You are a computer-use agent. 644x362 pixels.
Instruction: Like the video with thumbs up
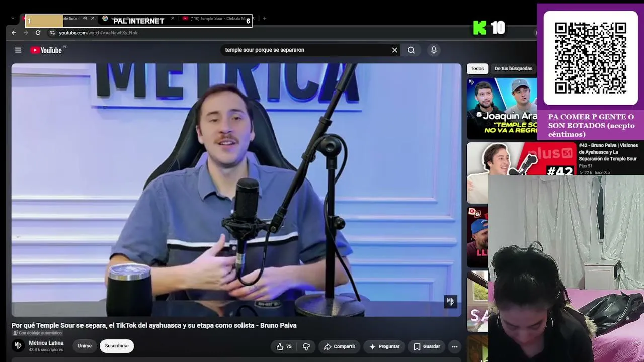click(x=284, y=346)
